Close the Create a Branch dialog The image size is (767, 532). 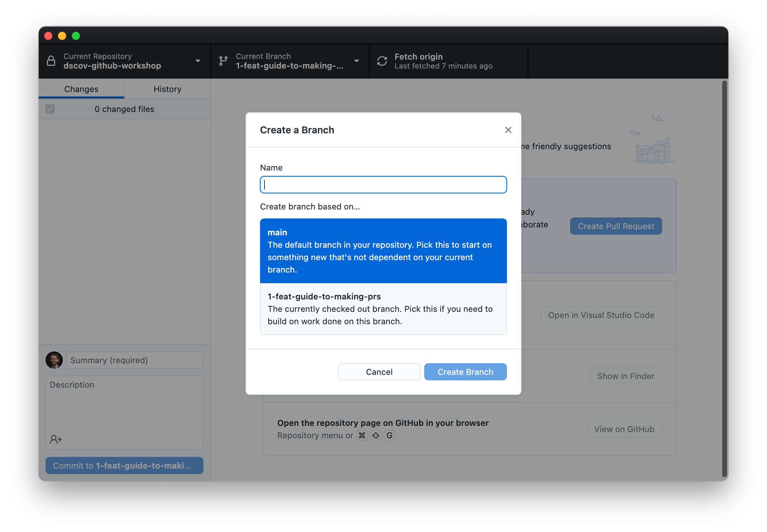pyautogui.click(x=508, y=130)
